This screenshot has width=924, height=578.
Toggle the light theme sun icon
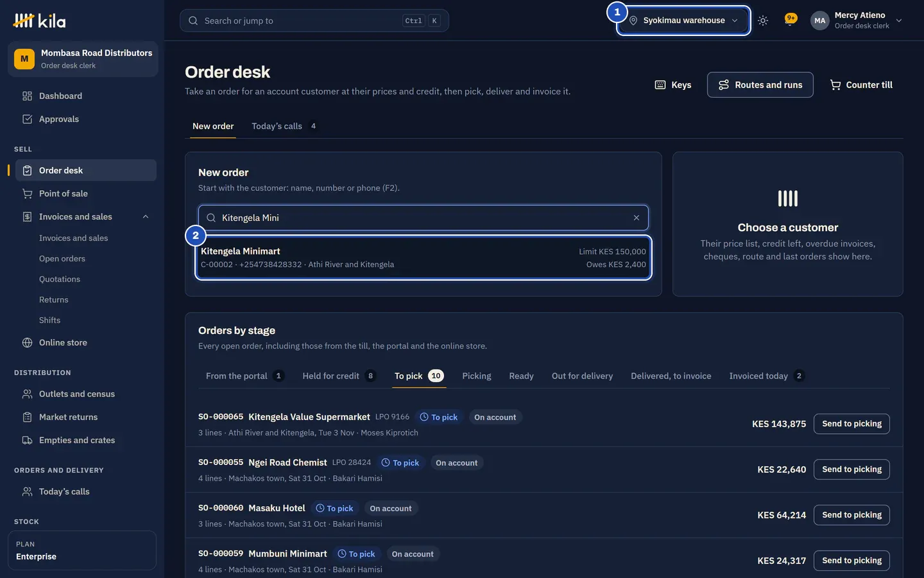[x=763, y=21]
